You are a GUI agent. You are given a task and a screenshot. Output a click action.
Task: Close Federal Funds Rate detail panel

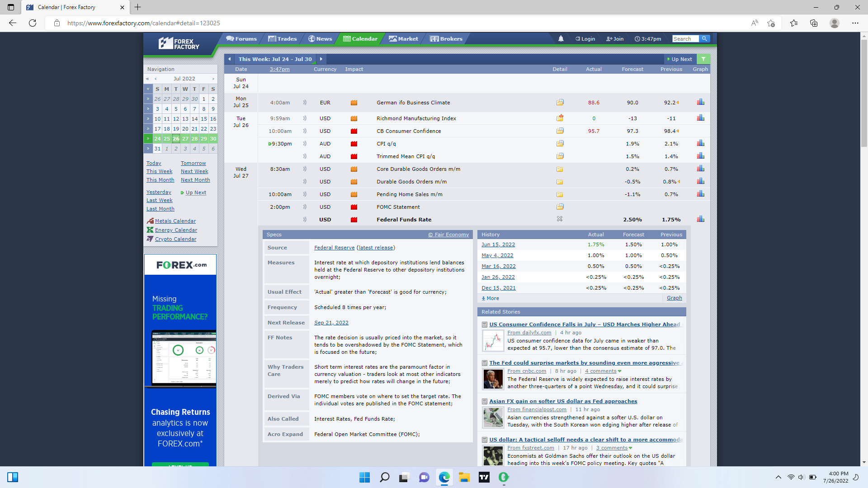pos(560,219)
